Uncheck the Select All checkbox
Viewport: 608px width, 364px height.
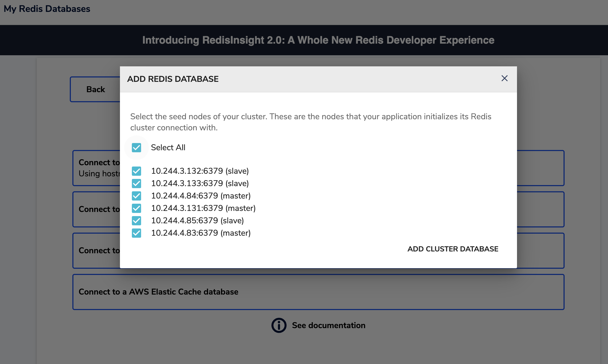136,147
